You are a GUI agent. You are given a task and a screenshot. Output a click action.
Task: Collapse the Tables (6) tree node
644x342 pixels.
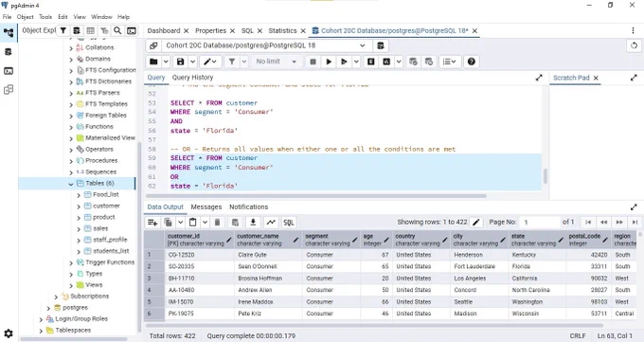tap(71, 184)
